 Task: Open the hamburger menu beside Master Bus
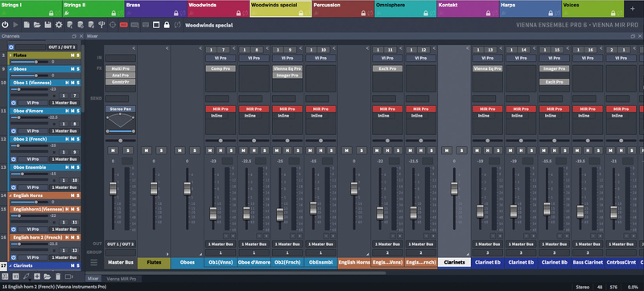(x=94, y=262)
